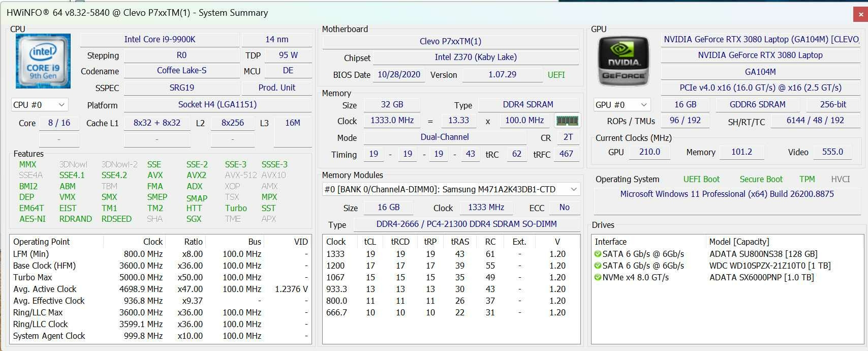Click the 6144 / 48 / 192 shader value
Screen dimensions: 868x351
[815, 120]
